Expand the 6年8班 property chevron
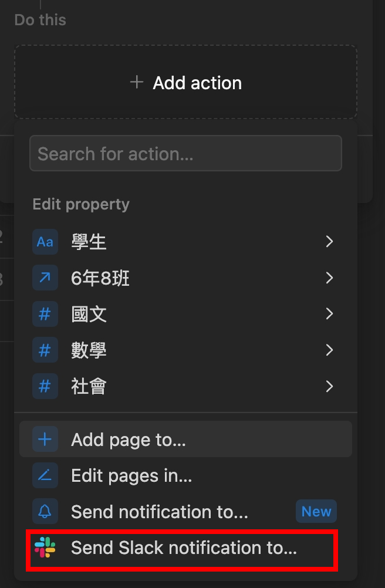385x588 pixels. click(x=329, y=278)
